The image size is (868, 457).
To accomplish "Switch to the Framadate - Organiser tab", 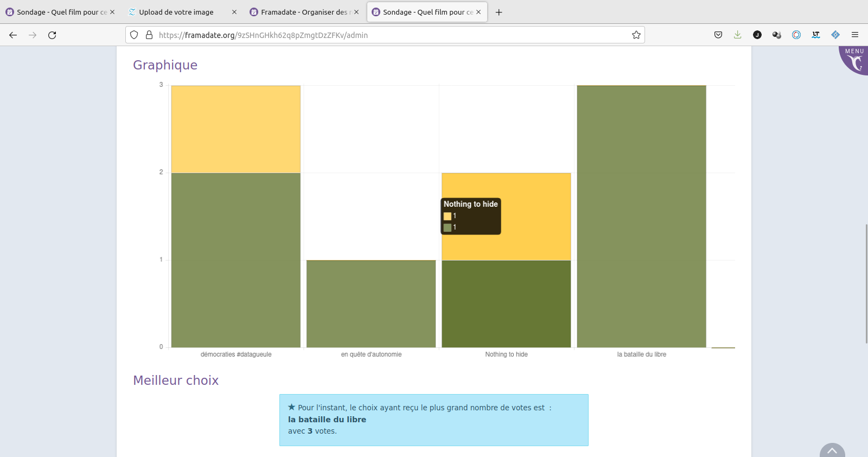I will click(x=304, y=12).
